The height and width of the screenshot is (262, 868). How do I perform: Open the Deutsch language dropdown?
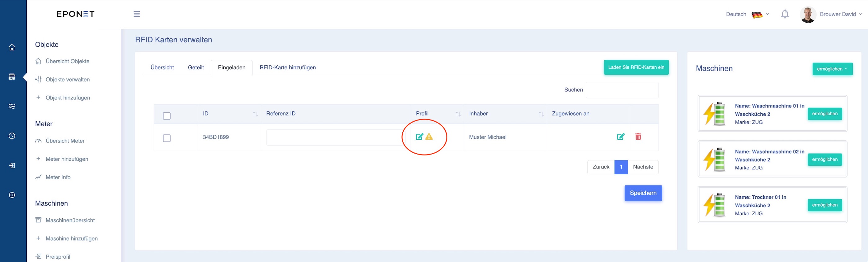point(747,14)
